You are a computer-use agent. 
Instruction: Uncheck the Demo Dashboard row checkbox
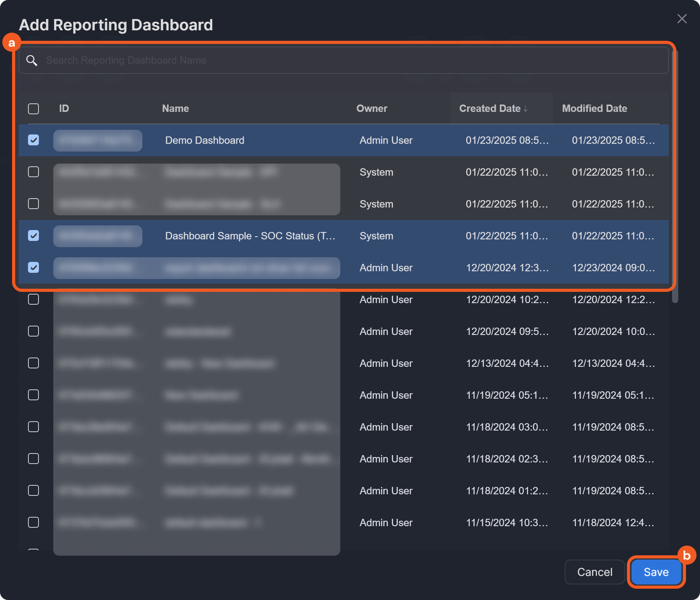[33, 140]
